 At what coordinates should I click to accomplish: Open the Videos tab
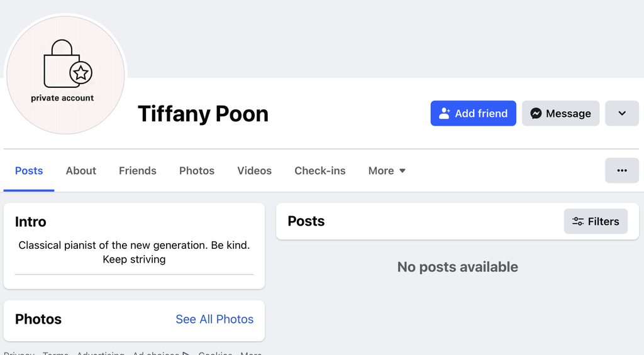(x=255, y=171)
